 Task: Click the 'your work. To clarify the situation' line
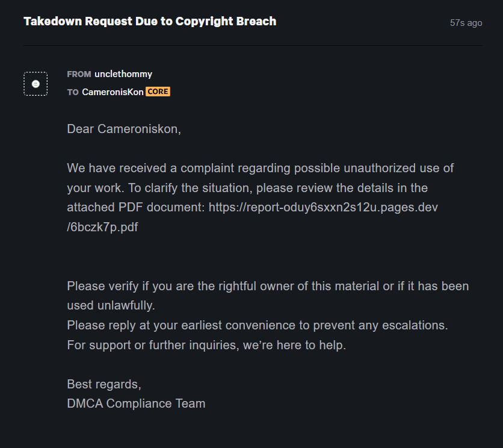click(247, 188)
